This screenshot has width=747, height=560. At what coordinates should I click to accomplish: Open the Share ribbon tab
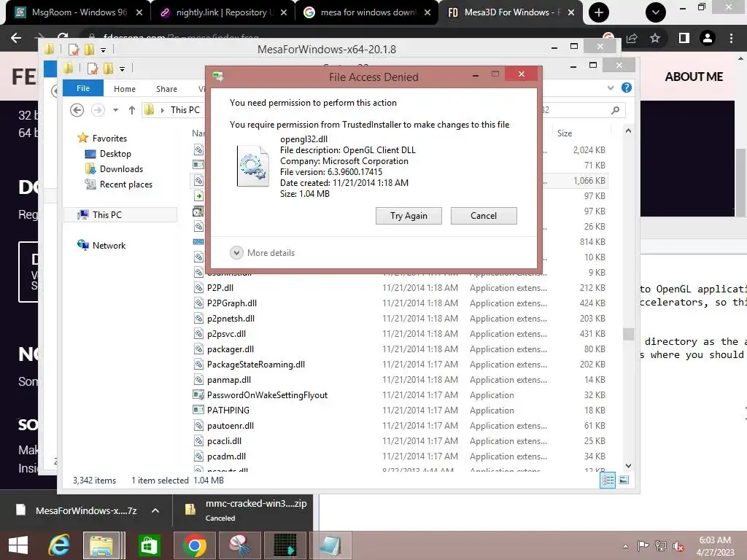[x=166, y=89]
